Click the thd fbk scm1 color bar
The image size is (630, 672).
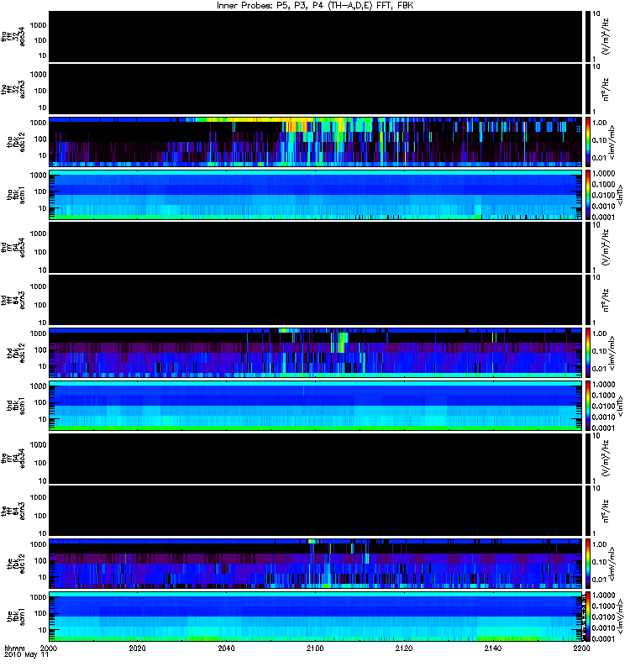pyautogui.click(x=587, y=406)
